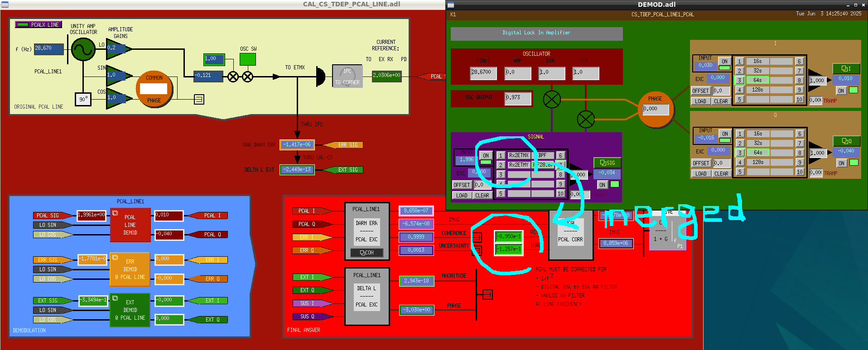
Task: Click oscillator AMP input field
Action: pyautogui.click(x=518, y=73)
